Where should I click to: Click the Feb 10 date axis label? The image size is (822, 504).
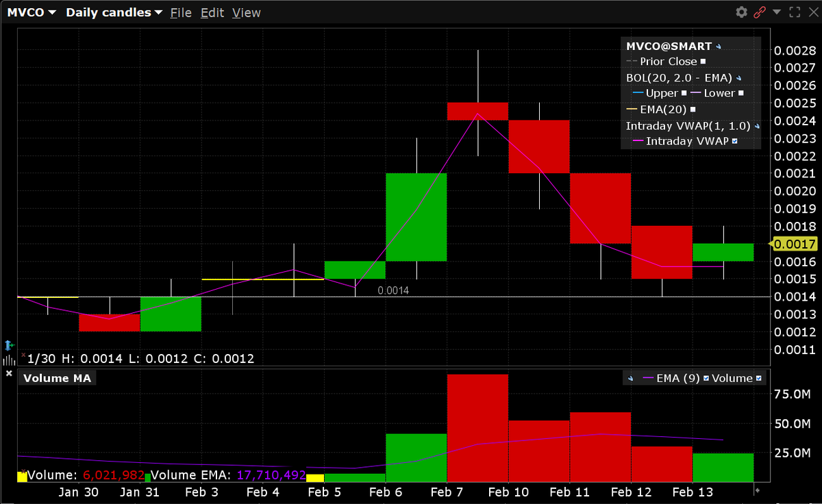click(x=508, y=492)
